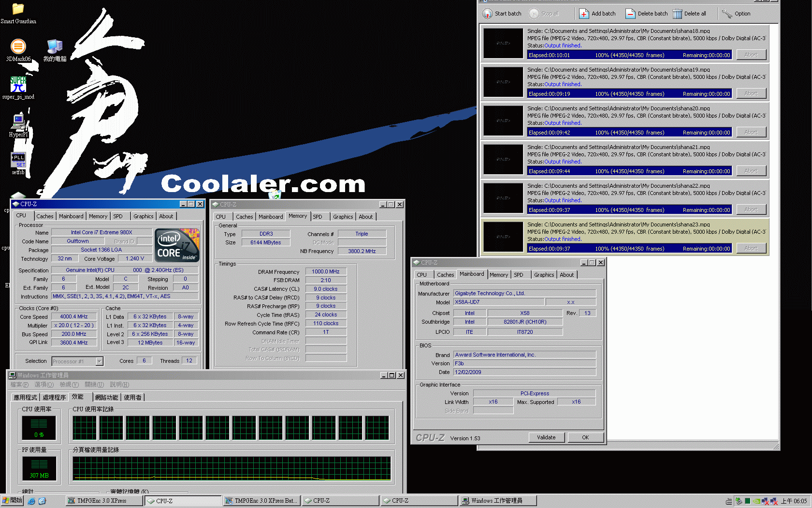This screenshot has width=812, height=508.
Task: Switch to Users tab in Task Manager
Action: pyautogui.click(x=132, y=397)
